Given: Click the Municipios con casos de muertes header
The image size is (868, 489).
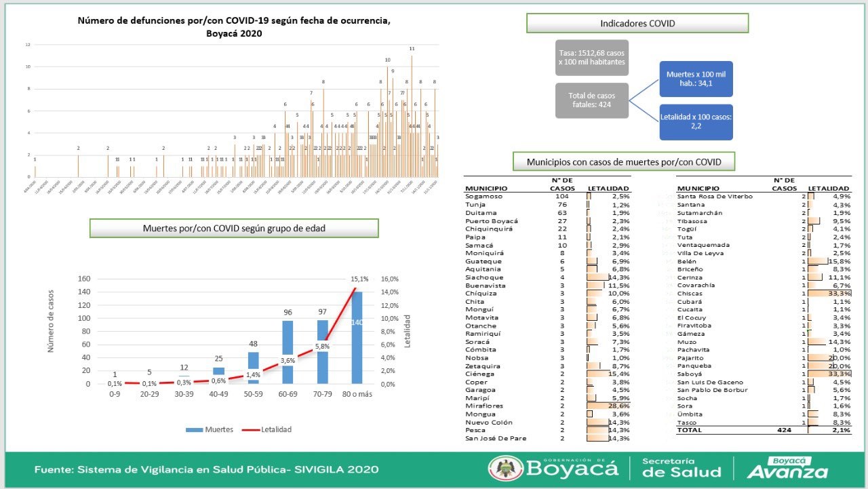Looking at the screenshot, I should [624, 162].
